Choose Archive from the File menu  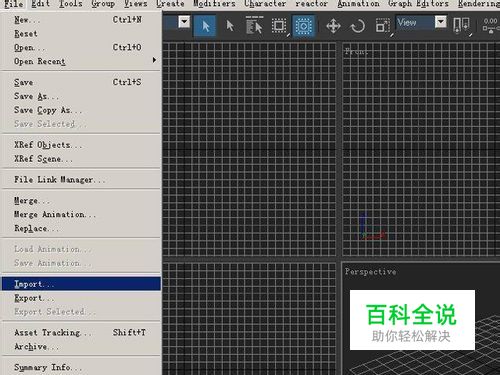81,347
